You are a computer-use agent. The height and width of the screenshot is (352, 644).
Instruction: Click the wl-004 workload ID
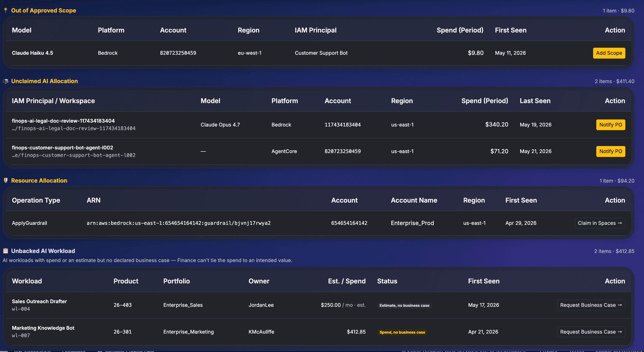click(21, 309)
